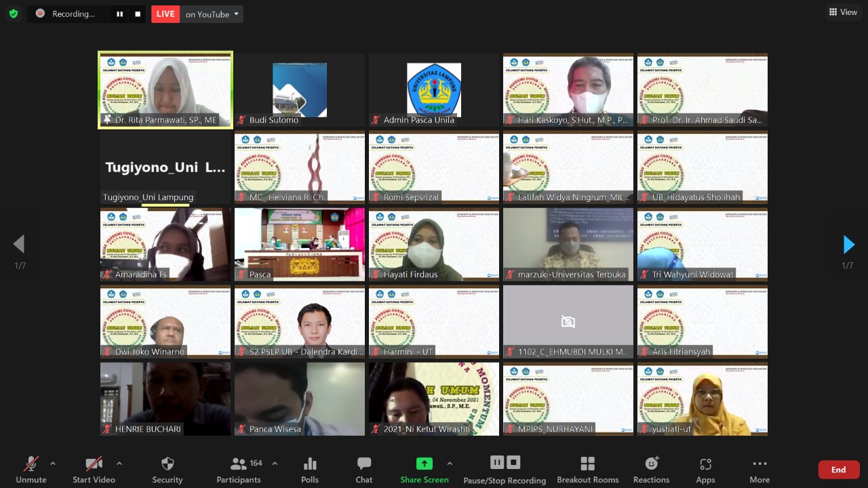Open the Polls icon
This screenshot has height=488, width=868.
310,469
